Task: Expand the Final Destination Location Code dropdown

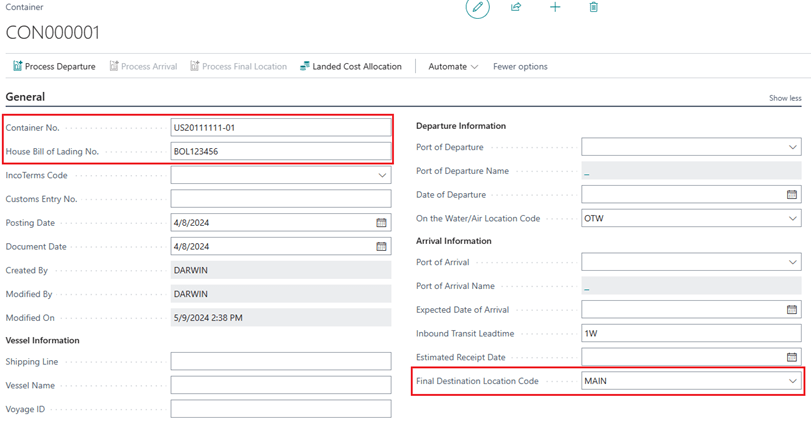Action: [792, 381]
